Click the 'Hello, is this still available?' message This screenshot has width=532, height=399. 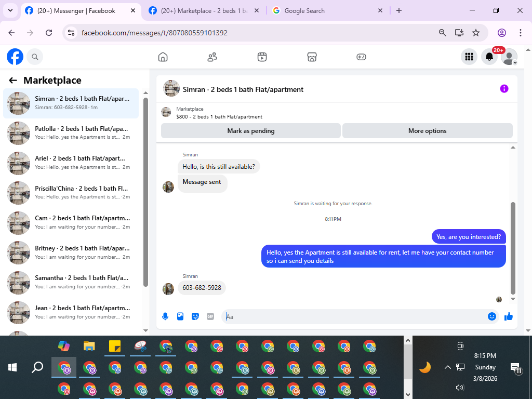pos(219,167)
